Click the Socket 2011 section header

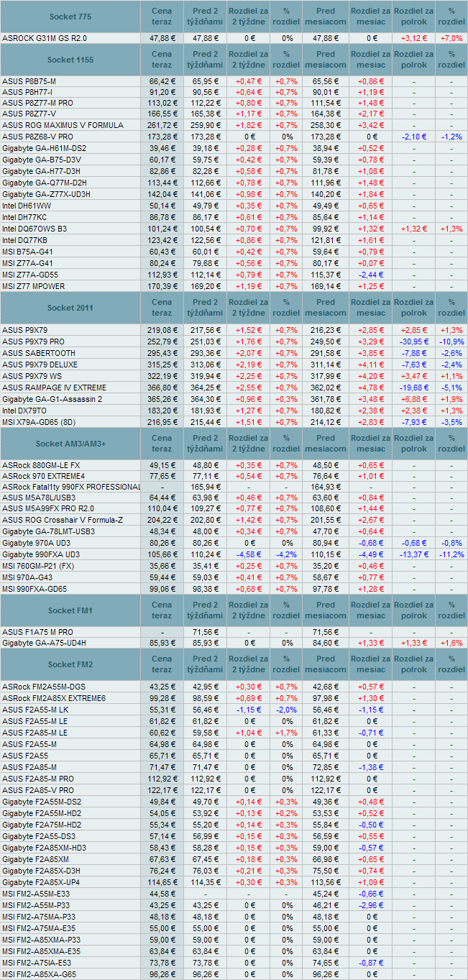(70, 308)
